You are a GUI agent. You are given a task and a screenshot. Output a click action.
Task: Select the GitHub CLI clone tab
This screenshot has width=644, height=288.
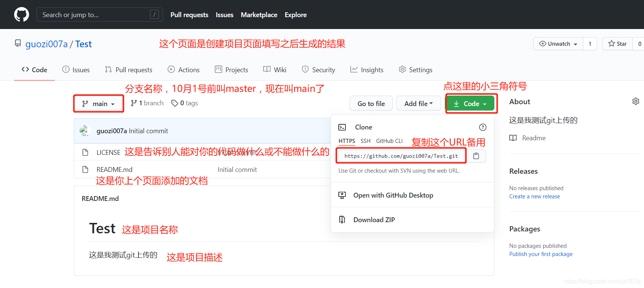click(389, 141)
